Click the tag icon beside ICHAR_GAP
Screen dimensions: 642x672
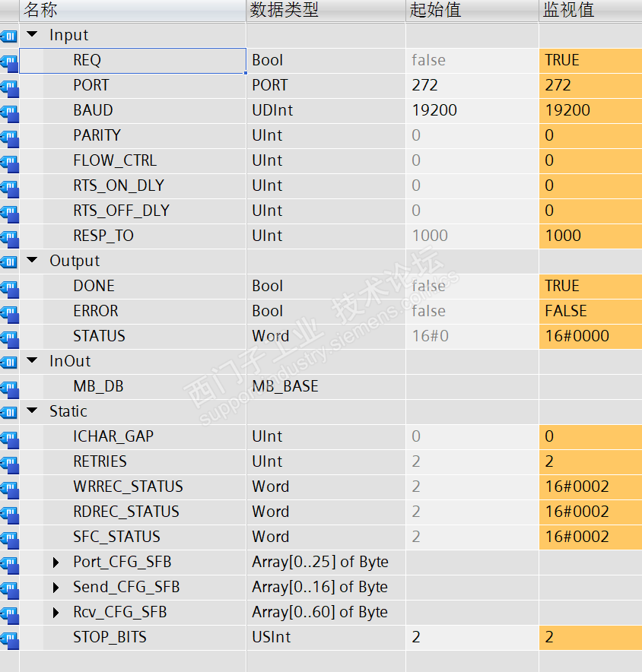(x=10, y=439)
